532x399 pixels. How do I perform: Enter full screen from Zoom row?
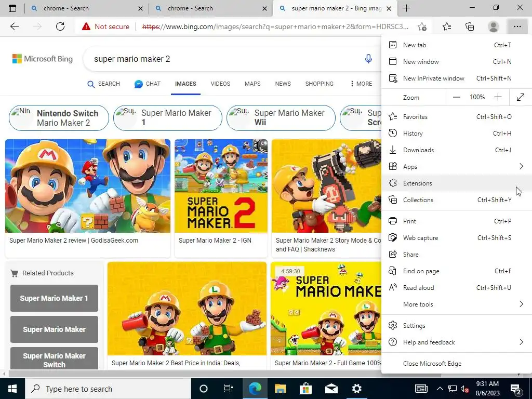(520, 97)
